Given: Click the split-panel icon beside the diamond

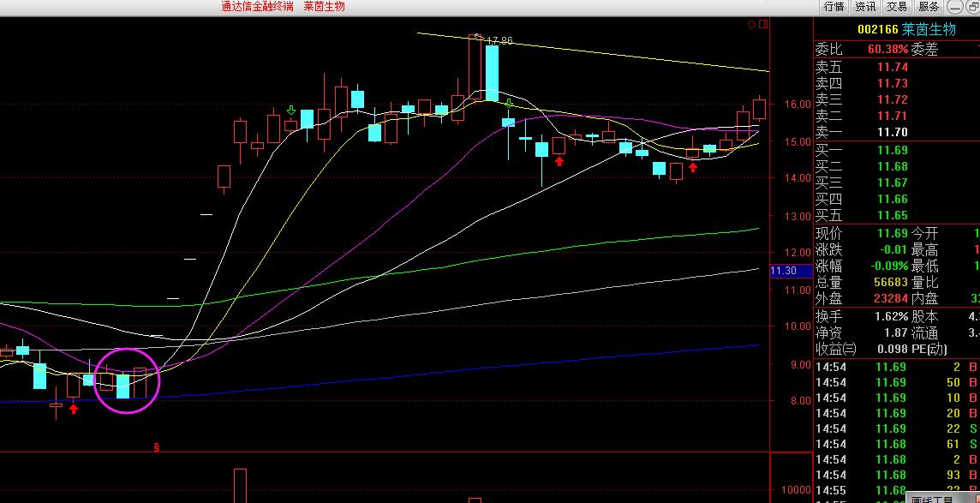Looking at the screenshot, I should [x=762, y=24].
